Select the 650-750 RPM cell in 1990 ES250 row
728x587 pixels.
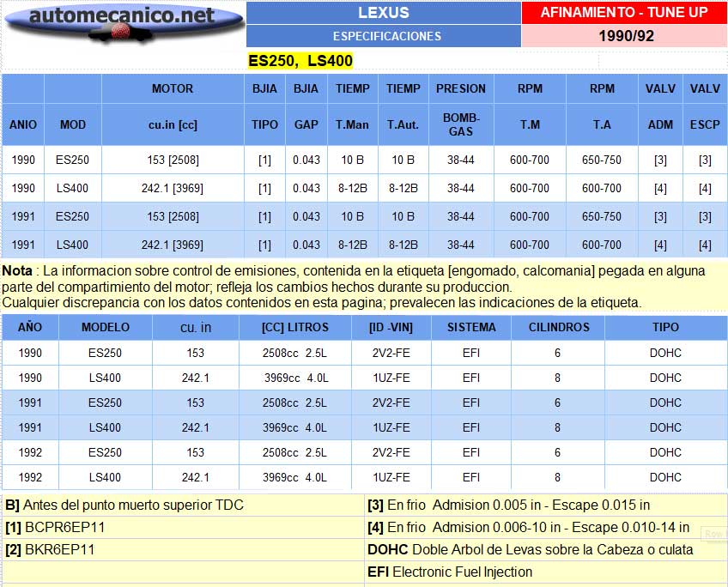click(x=601, y=160)
